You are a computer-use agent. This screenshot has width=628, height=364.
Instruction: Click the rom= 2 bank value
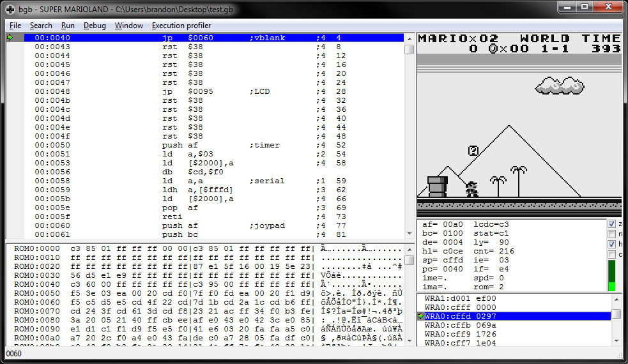coord(489,287)
